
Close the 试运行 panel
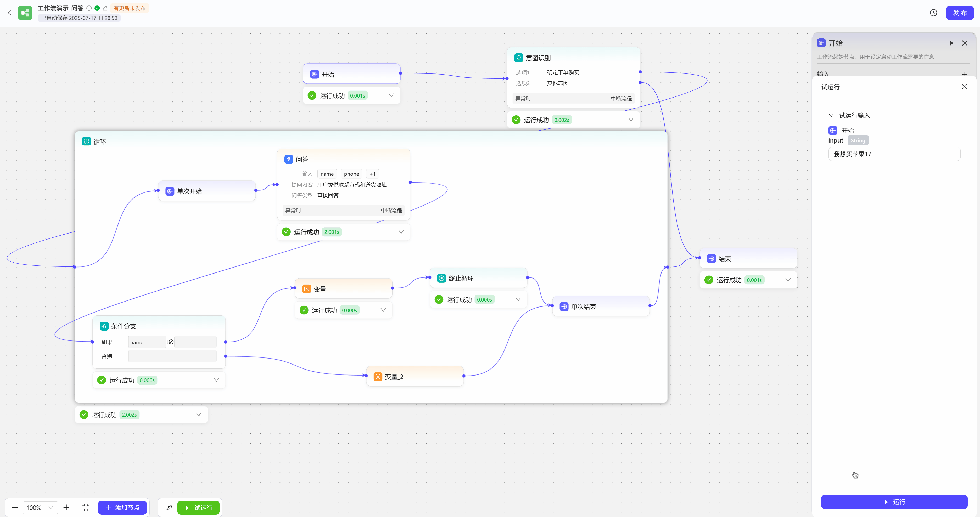964,87
